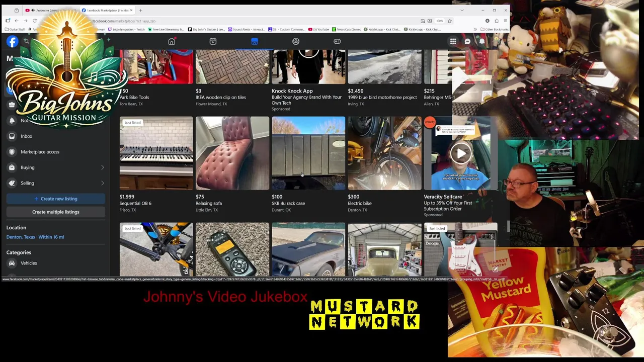Open the Messenger icon

click(x=467, y=42)
